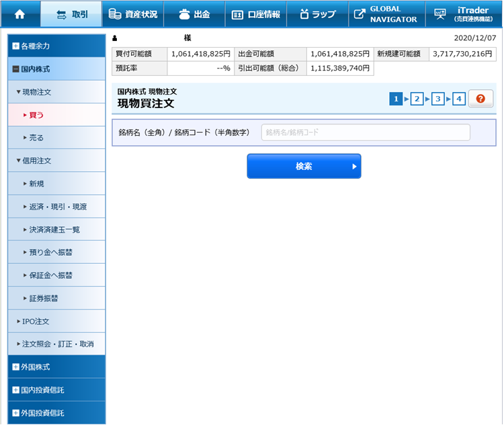
Task: Open the 出金 withdrawal tab
Action: pyautogui.click(x=194, y=14)
